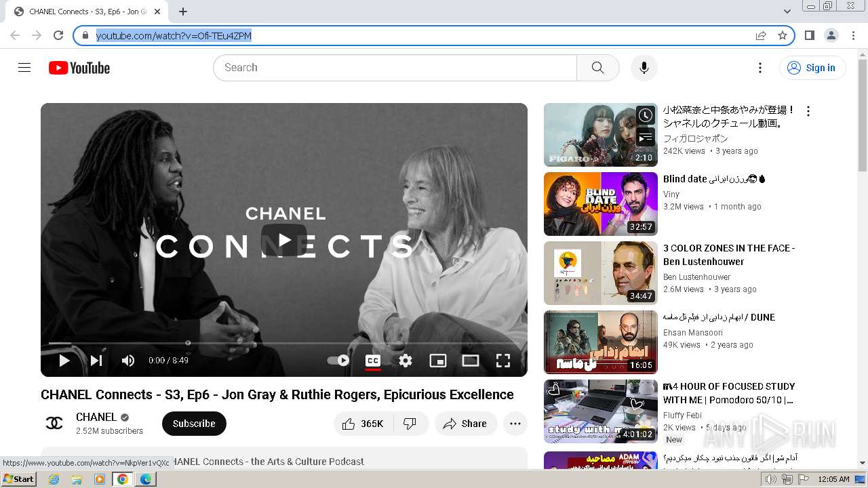Open Windows Explorer folder in taskbar
This screenshot has width=868, height=488.
(x=77, y=479)
